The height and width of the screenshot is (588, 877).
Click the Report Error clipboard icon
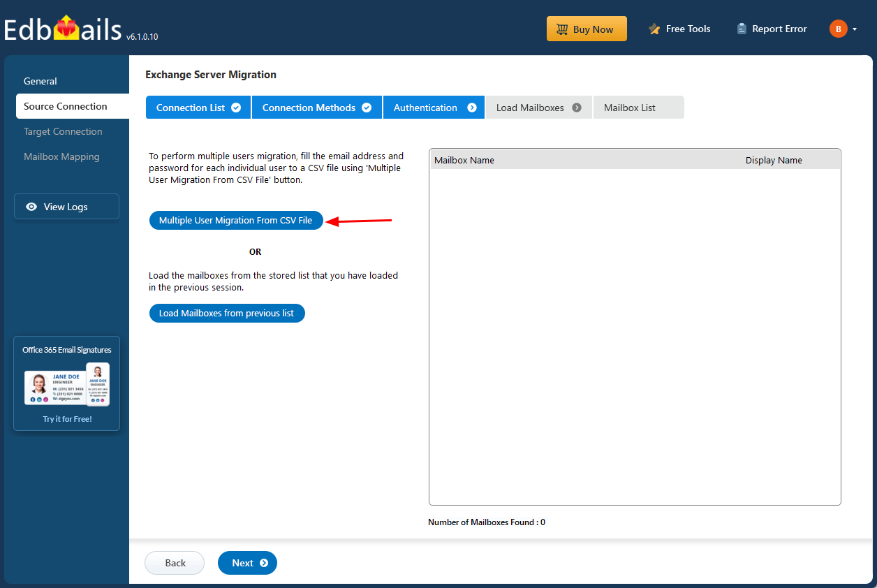coord(742,29)
